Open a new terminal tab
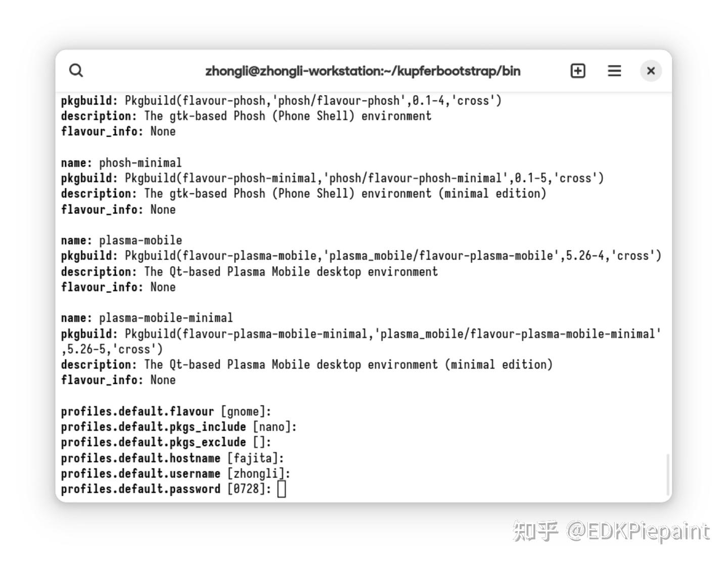 (578, 71)
